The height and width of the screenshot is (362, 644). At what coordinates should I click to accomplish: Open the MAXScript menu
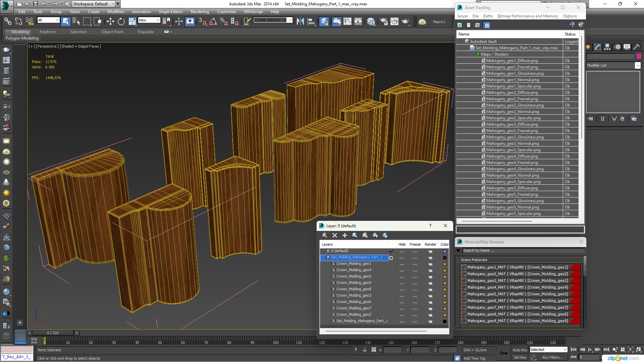point(253,11)
